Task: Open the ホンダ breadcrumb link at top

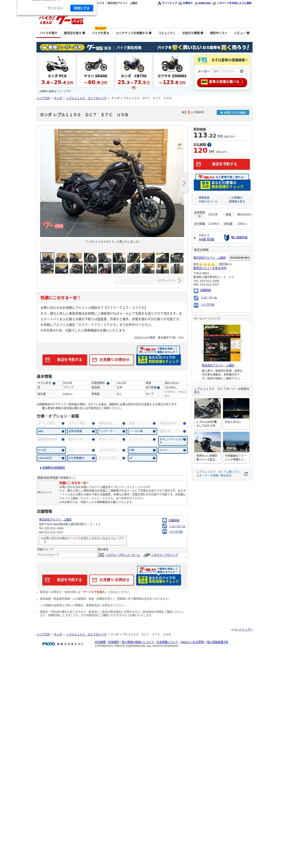Action: pyautogui.click(x=58, y=98)
